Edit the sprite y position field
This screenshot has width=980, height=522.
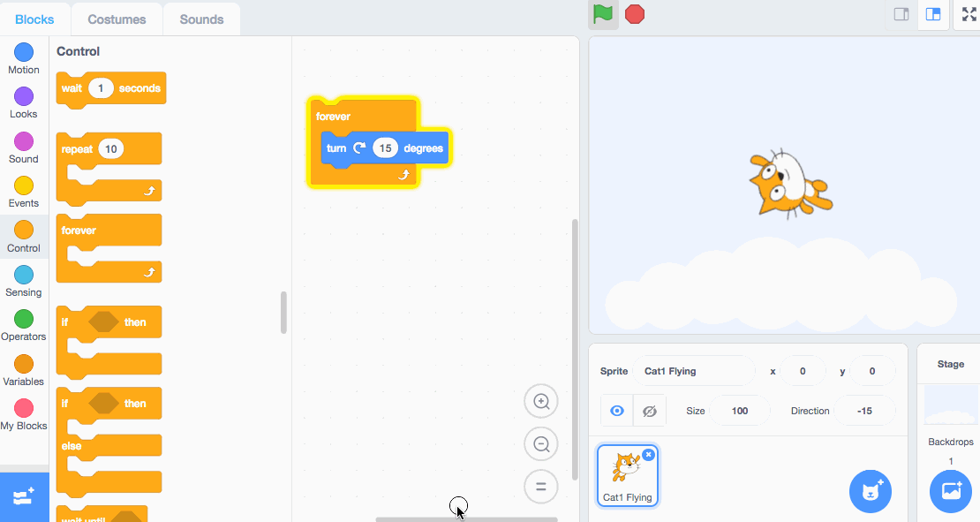[x=872, y=371]
